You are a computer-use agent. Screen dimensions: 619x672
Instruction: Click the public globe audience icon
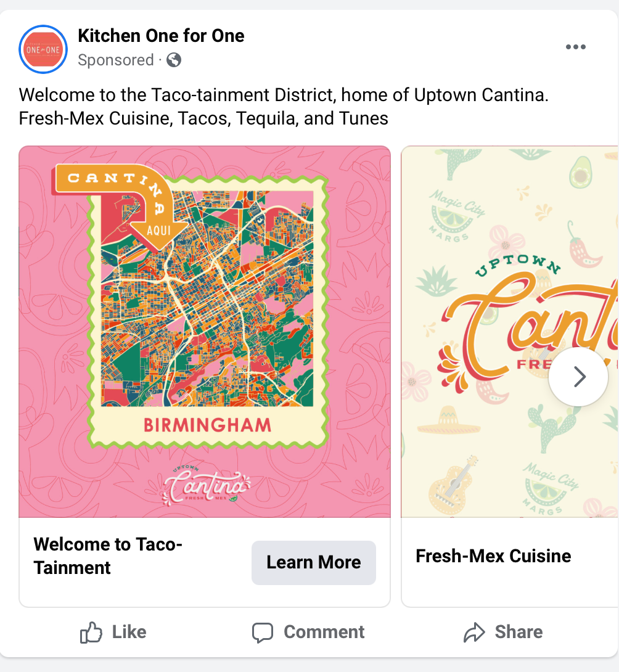click(x=174, y=60)
